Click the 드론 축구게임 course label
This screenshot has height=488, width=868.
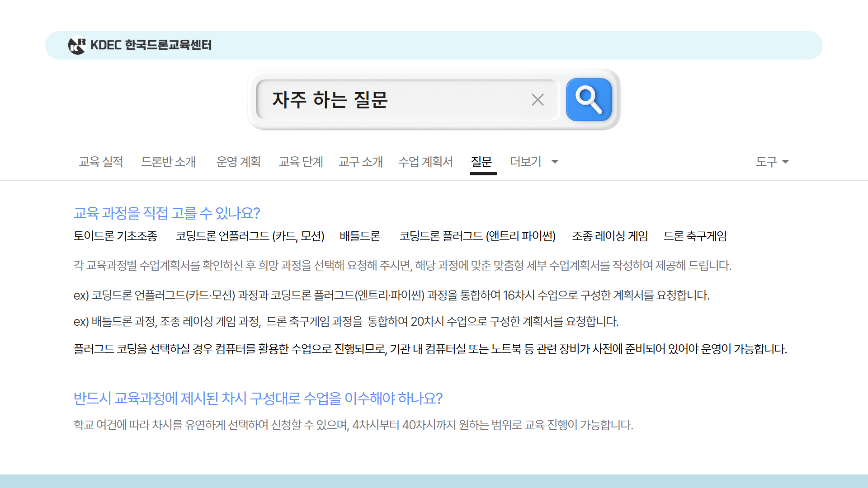(x=696, y=236)
